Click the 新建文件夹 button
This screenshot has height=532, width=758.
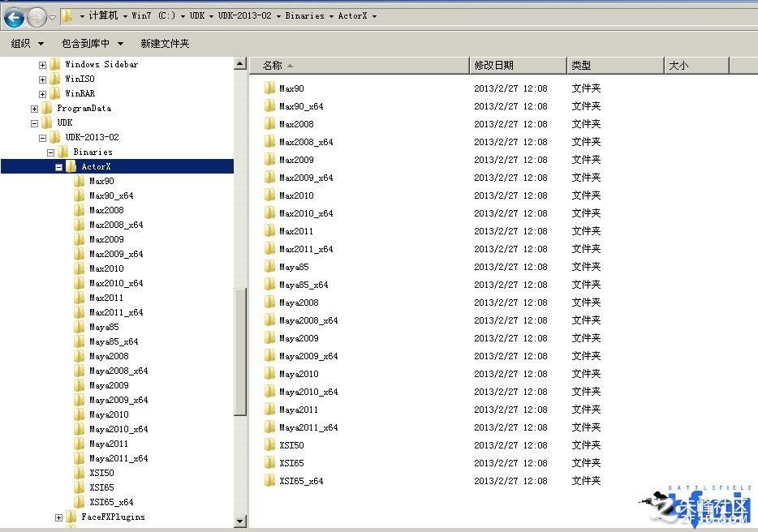165,44
